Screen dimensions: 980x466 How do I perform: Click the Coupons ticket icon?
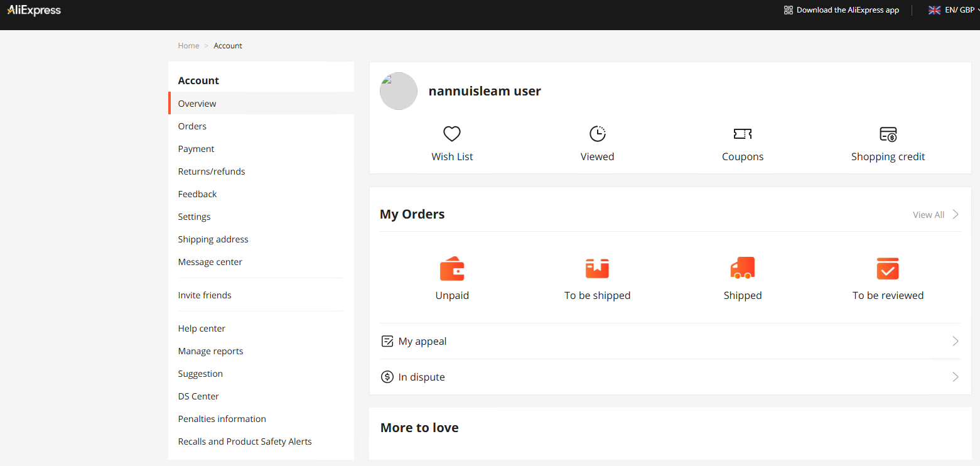click(742, 134)
